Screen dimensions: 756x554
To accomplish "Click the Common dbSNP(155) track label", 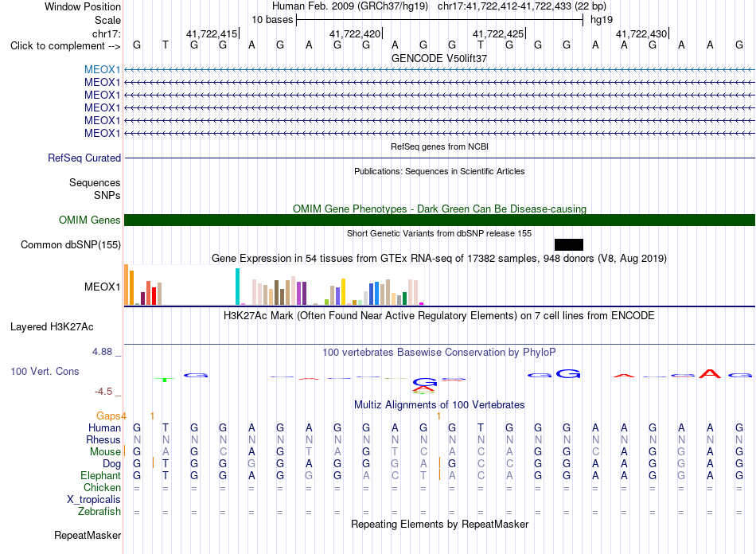I will tap(70, 244).
